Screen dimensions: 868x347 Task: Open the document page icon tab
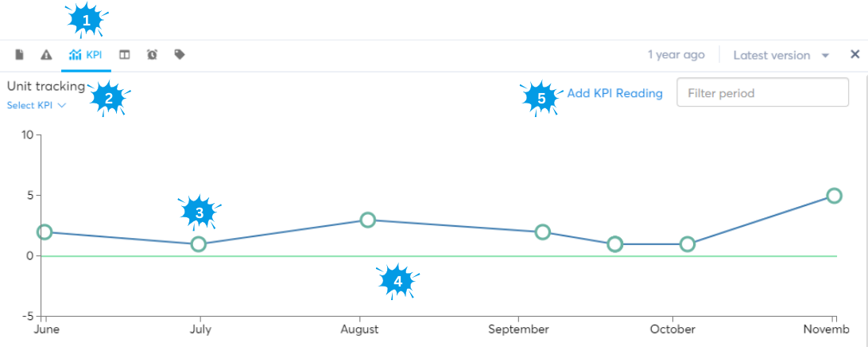(20, 55)
